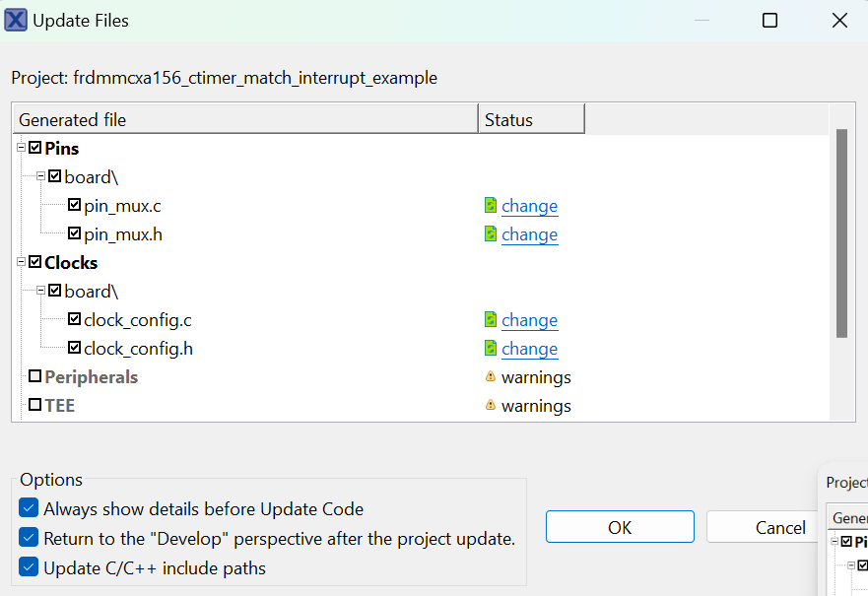Collapse the Clocks tree node
This screenshot has height=596, width=868.
pyautogui.click(x=21, y=263)
